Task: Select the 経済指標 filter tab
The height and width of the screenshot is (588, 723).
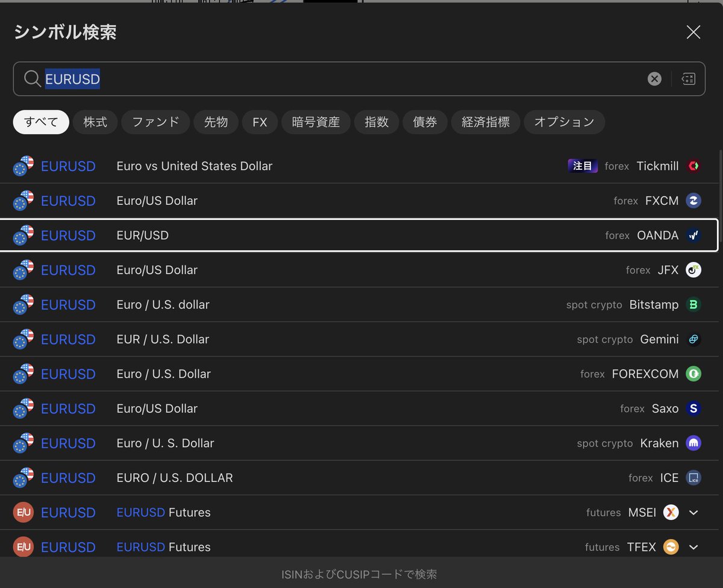Action: (x=486, y=122)
